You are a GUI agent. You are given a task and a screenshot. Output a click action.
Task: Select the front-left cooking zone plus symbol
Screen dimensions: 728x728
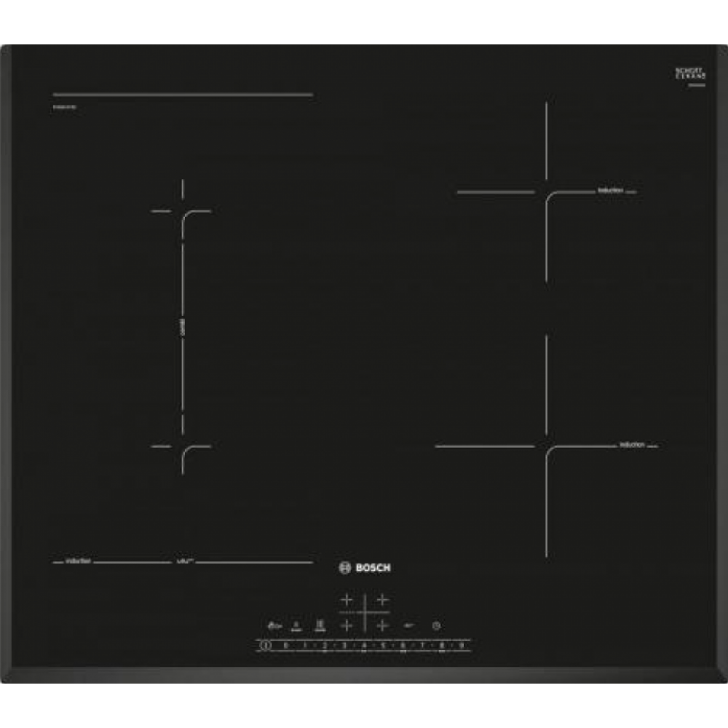347,626
